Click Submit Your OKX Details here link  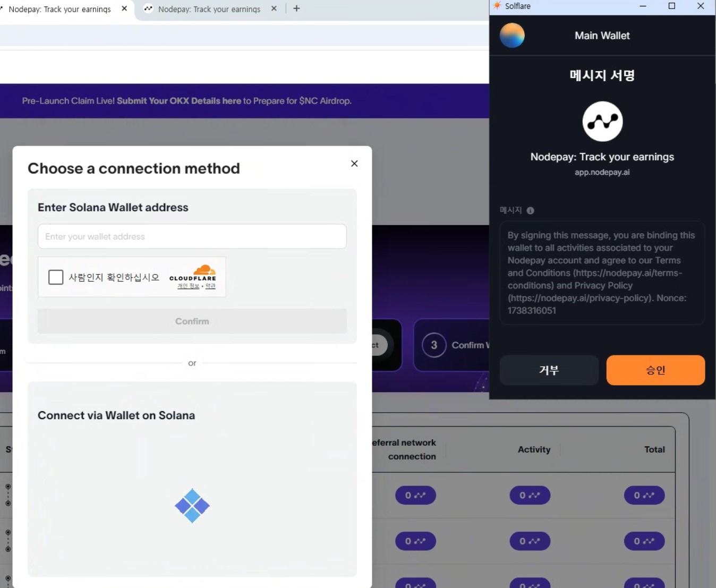tap(179, 101)
